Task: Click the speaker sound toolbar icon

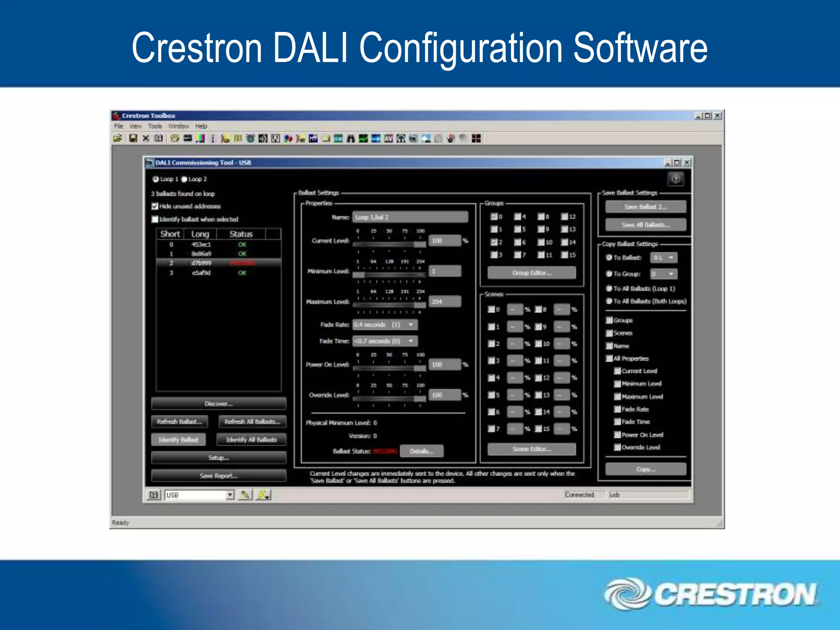Action: [263, 139]
